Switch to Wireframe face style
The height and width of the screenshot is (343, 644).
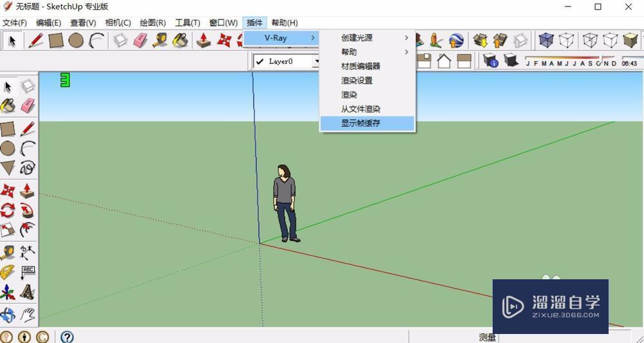(x=590, y=41)
